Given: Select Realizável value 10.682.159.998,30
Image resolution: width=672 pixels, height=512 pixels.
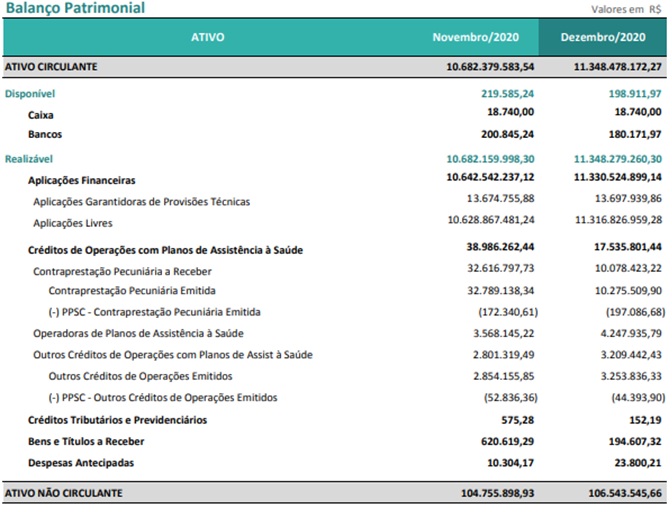Looking at the screenshot, I should tap(490, 159).
